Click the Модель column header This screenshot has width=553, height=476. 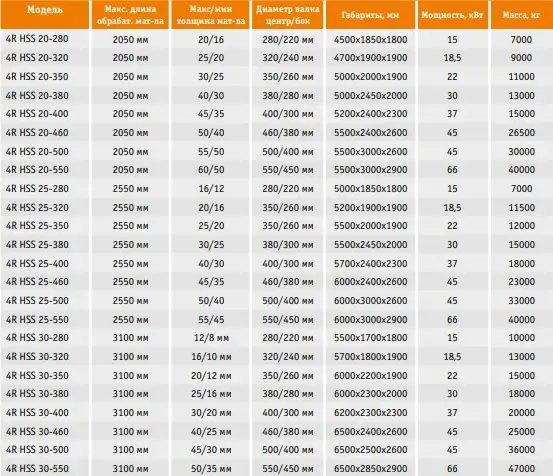coord(44,10)
